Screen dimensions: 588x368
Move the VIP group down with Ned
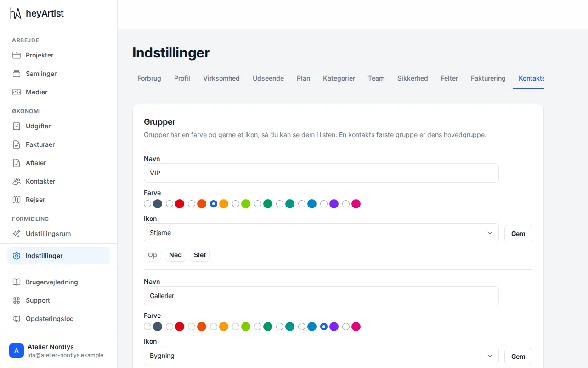click(175, 255)
